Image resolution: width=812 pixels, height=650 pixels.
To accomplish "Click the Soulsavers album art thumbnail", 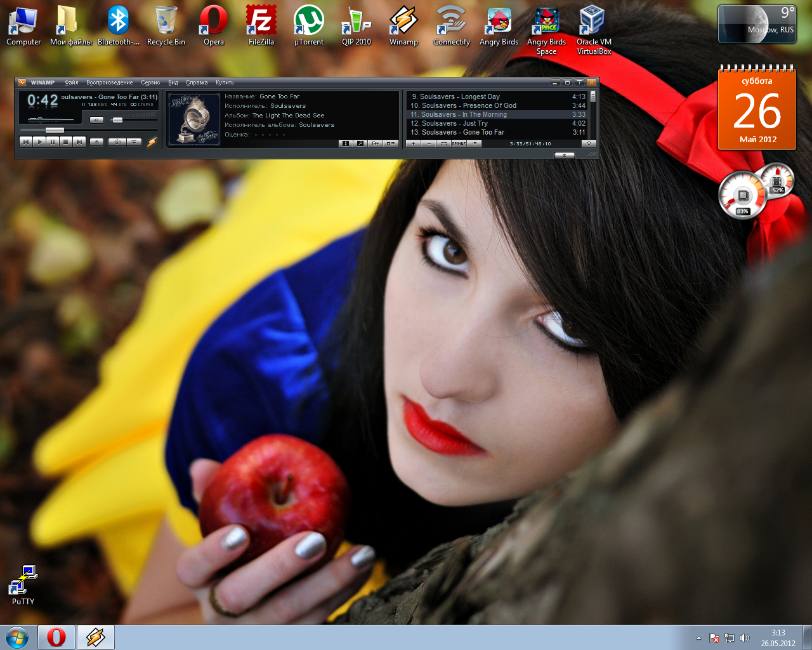I will (194, 119).
